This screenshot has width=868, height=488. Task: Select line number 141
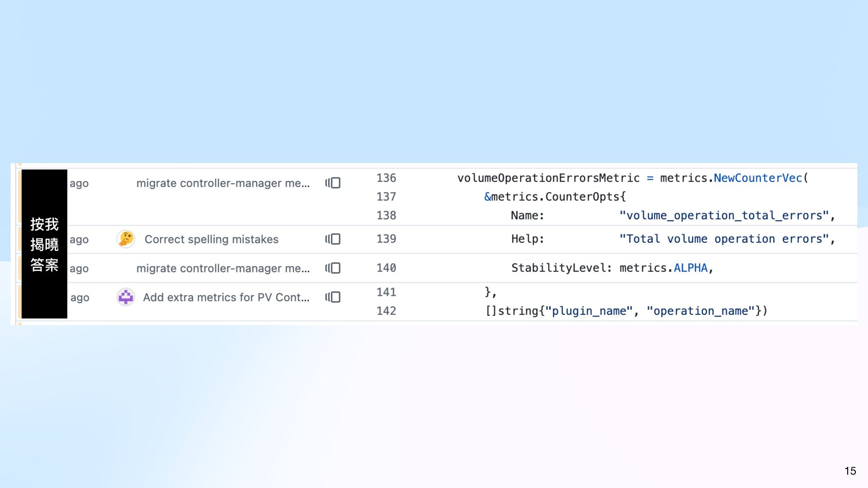pos(386,292)
